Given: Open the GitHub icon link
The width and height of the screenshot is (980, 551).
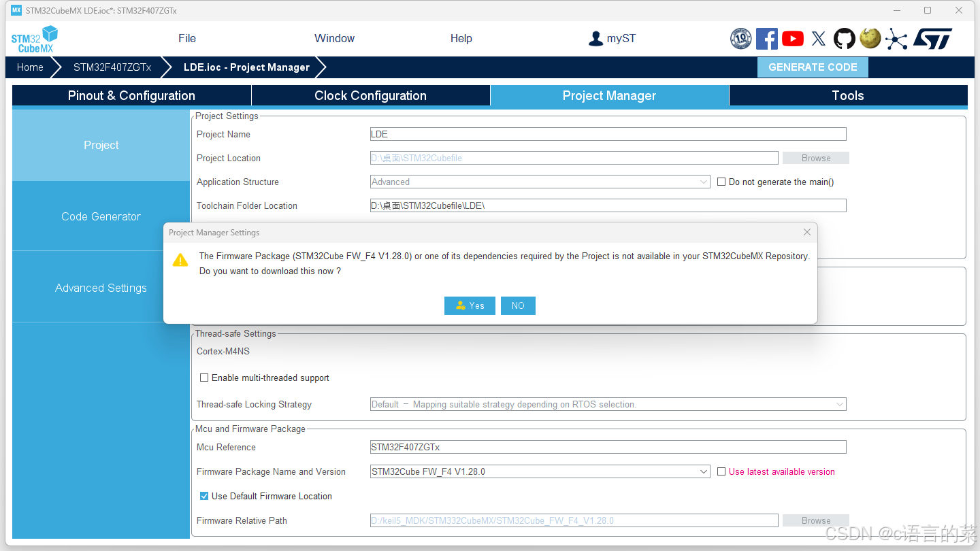Looking at the screenshot, I should click(845, 39).
